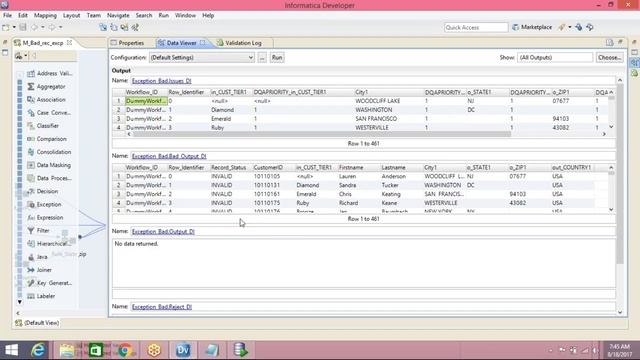Select the Labeler transformation
The width and height of the screenshot is (640, 360).
[x=41, y=296]
